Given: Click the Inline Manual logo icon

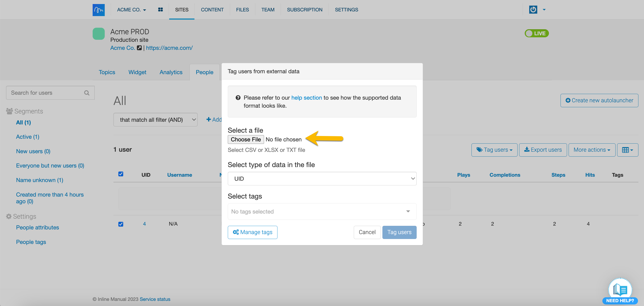Looking at the screenshot, I should click(98, 10).
